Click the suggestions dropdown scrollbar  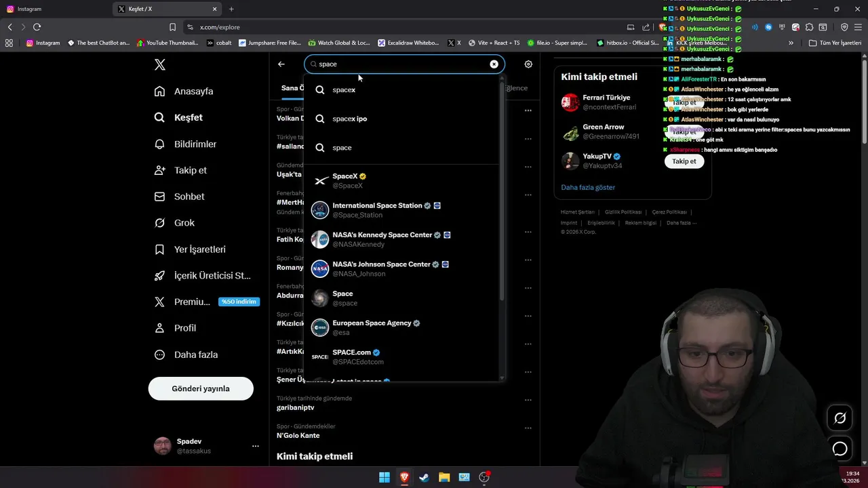pyautogui.click(x=502, y=190)
